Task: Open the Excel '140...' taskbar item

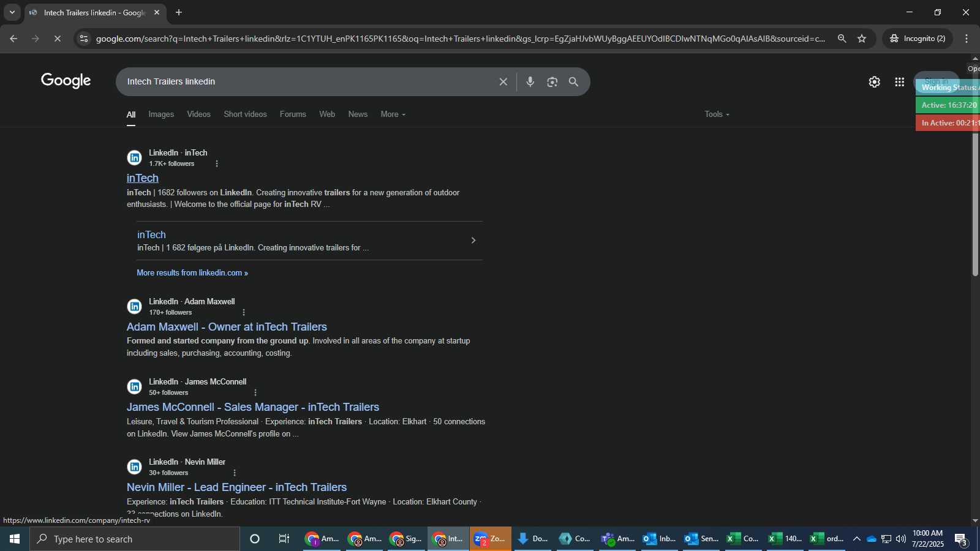Action: click(x=785, y=539)
